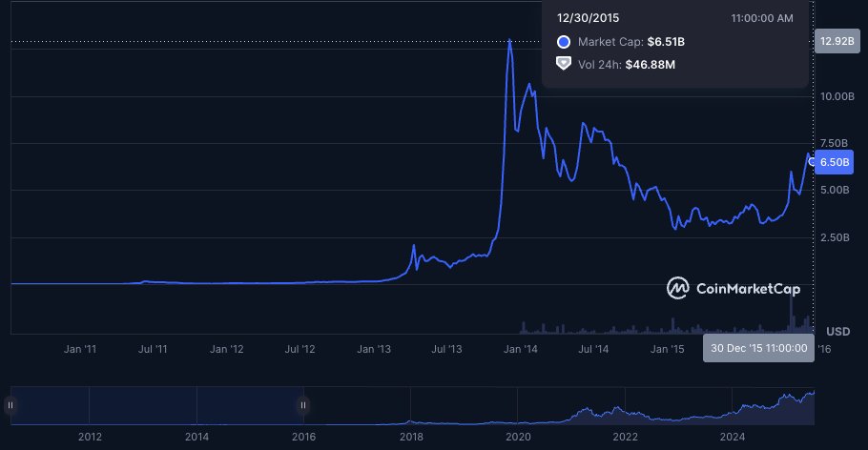Click the 6.50B current value price tag
The width and height of the screenshot is (868, 450).
pyautogui.click(x=834, y=162)
